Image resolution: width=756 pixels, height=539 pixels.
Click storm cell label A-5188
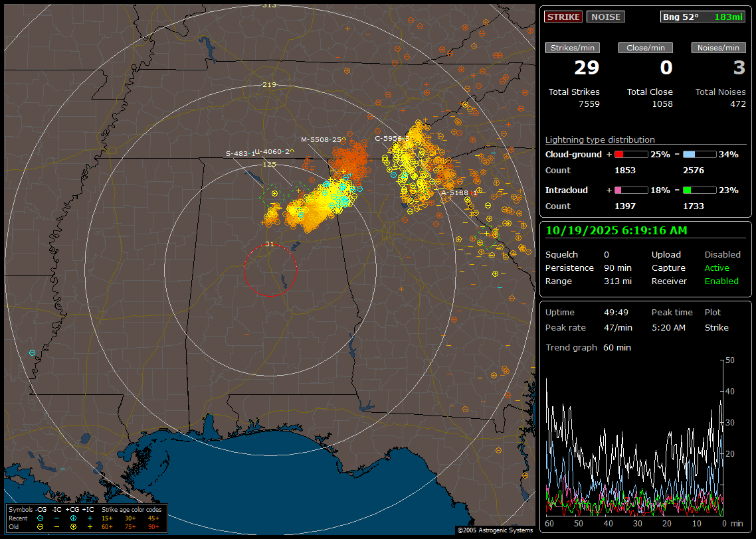point(455,193)
